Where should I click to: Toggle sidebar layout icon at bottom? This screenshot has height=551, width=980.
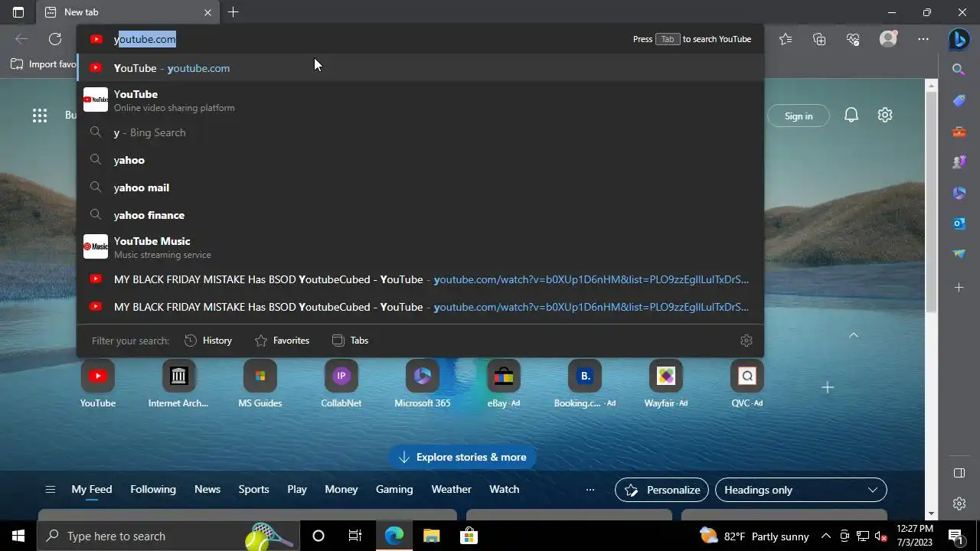pyautogui.click(x=959, y=473)
